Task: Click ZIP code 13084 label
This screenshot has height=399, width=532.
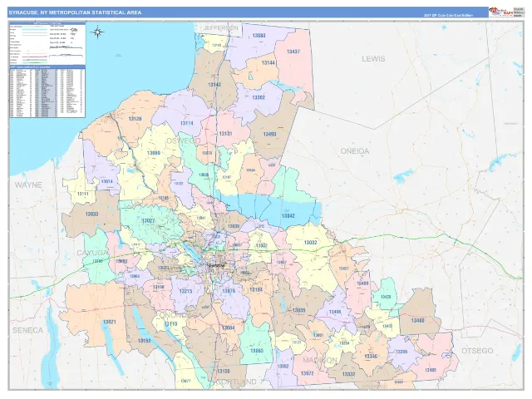Action: (228, 328)
